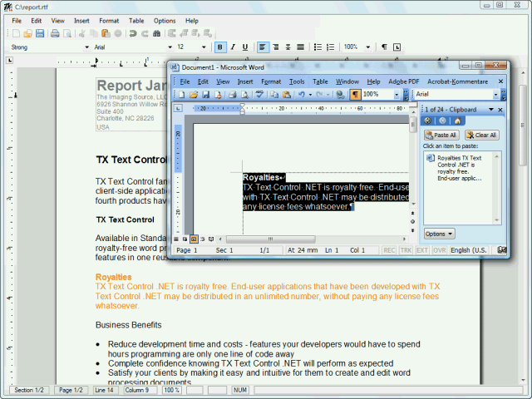Click the Print icon in Word toolbar
Screen dimensions: 532x399
coord(232,95)
